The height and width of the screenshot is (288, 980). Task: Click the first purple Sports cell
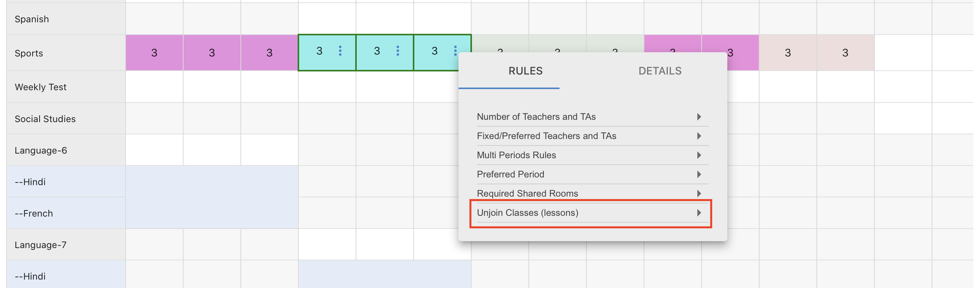tap(154, 53)
